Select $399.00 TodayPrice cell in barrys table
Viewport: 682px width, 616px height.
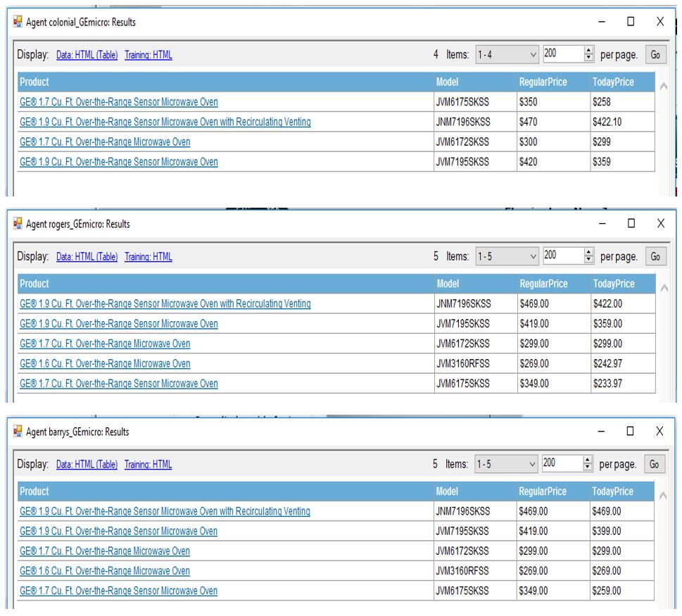(622, 532)
